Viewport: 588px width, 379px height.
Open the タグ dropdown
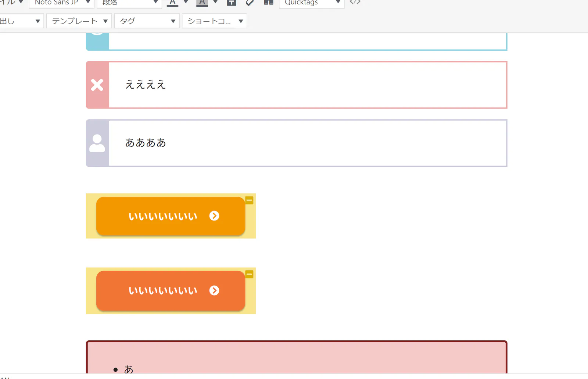click(x=147, y=21)
